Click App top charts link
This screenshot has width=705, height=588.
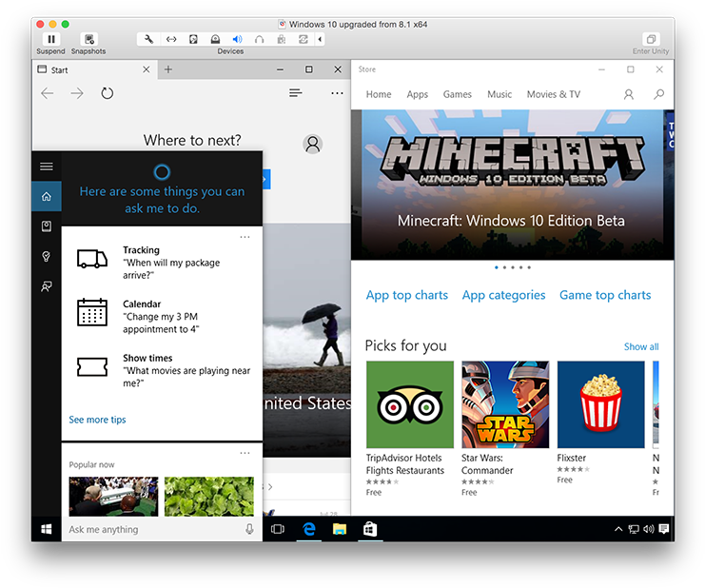(x=407, y=295)
